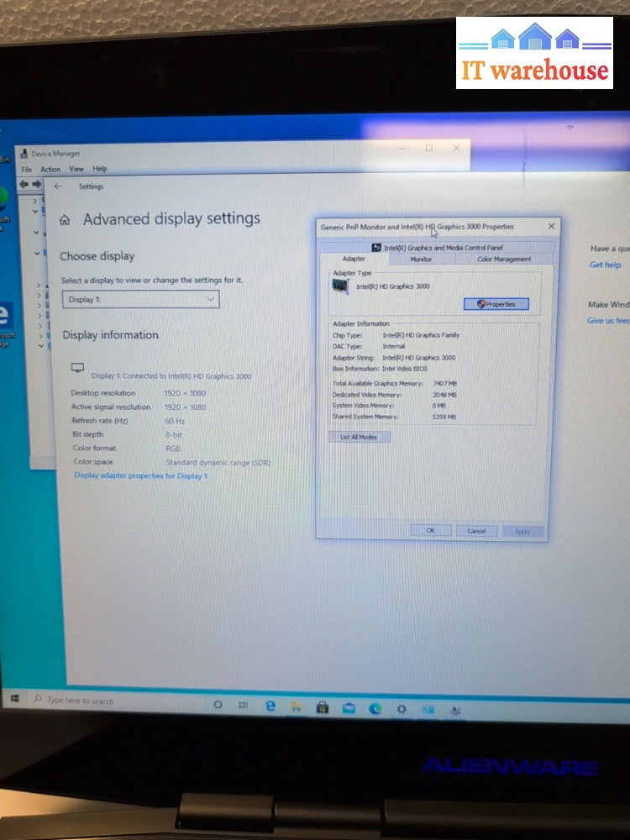The width and height of the screenshot is (630, 840).
Task: Click the Settings home icon
Action: 65,219
